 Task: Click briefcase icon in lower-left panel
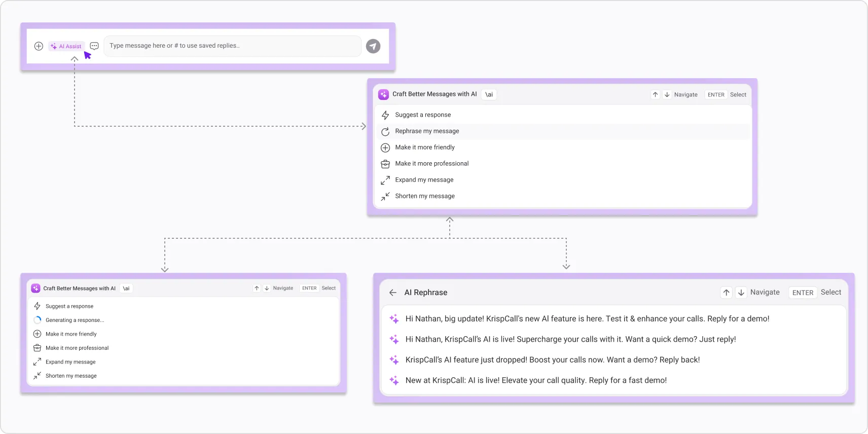click(37, 348)
